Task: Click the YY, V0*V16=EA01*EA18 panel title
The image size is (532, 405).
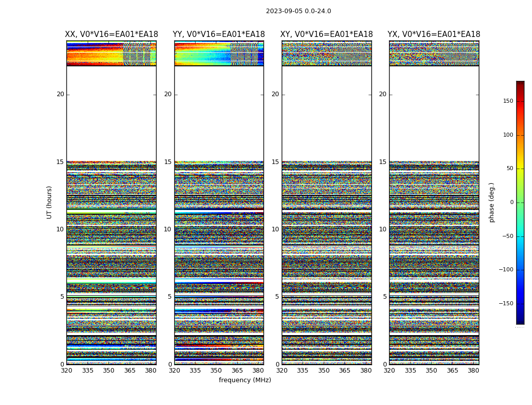Action: point(219,34)
